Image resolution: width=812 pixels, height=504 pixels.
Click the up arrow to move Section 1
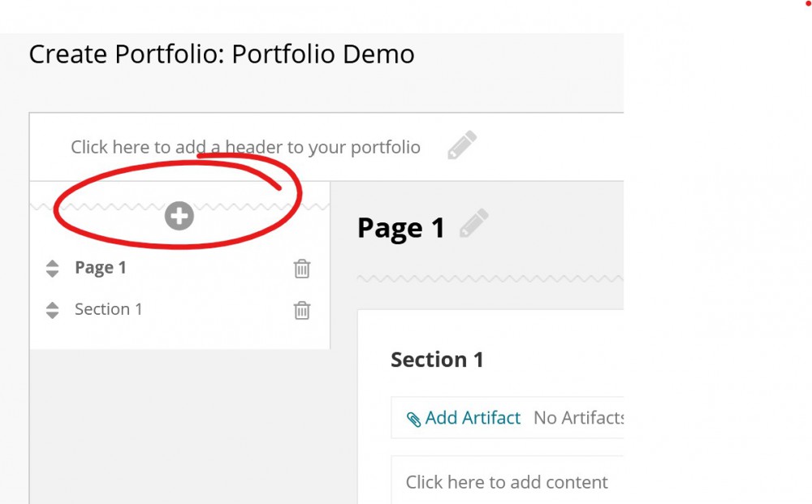[x=52, y=304]
